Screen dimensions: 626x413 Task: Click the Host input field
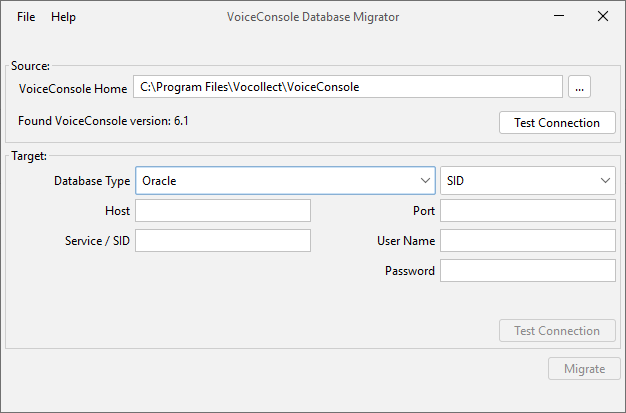point(222,211)
